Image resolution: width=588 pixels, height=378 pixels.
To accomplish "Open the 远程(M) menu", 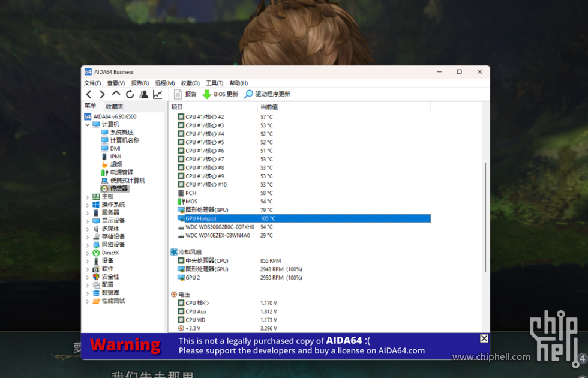I will (165, 83).
